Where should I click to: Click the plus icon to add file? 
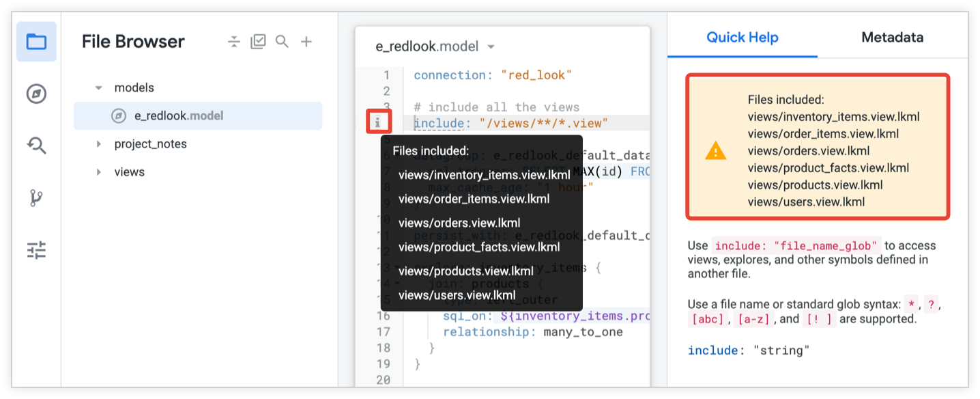306,42
